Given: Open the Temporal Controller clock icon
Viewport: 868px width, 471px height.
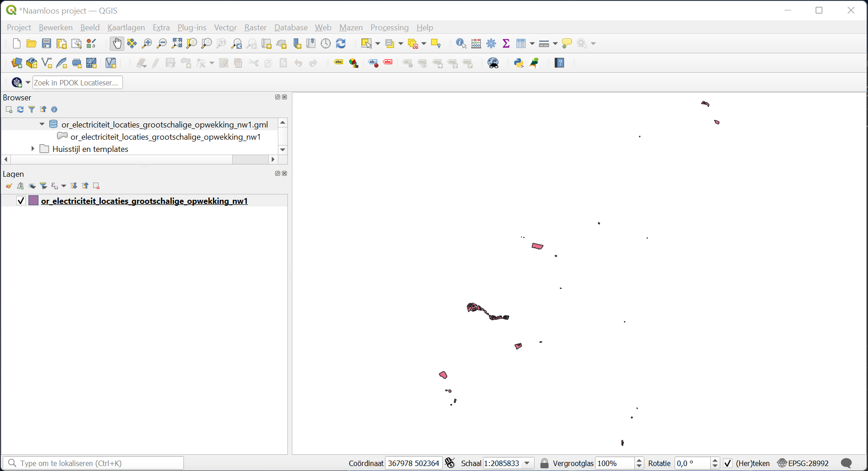Looking at the screenshot, I should 326,43.
